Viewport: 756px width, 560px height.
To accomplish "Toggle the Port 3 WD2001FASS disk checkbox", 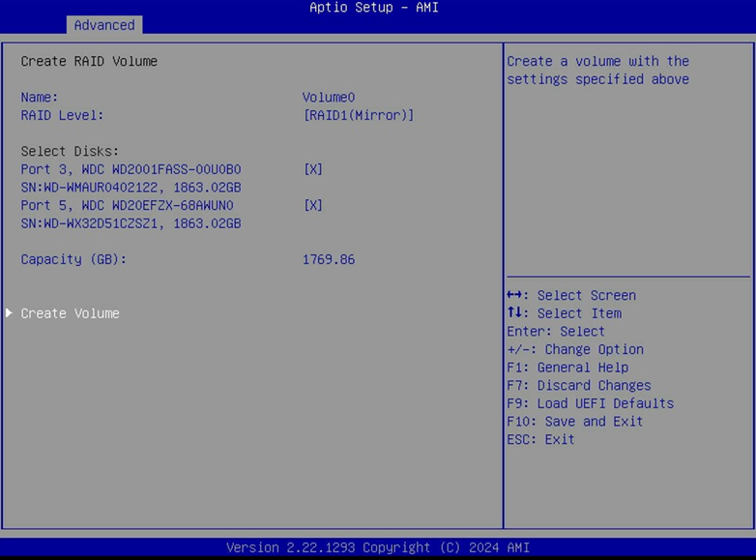I will pos(313,169).
